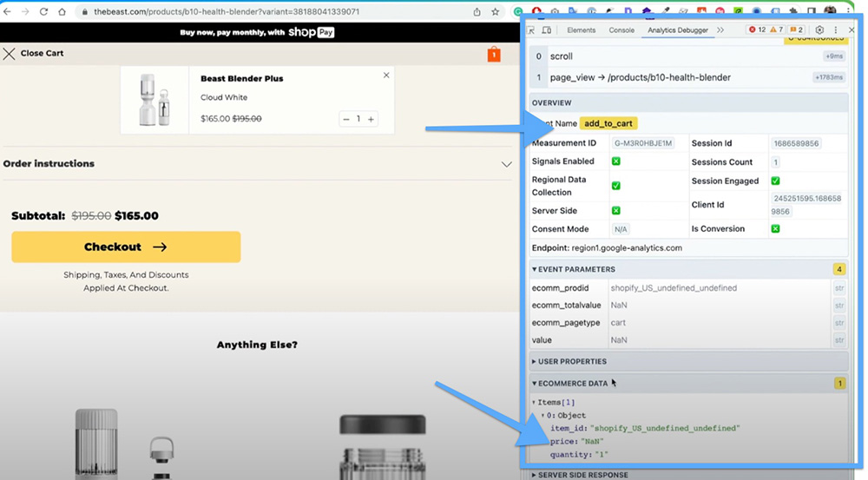The width and height of the screenshot is (868, 480).
Task: Click the ecomm_pagetype cart value
Action: point(618,323)
